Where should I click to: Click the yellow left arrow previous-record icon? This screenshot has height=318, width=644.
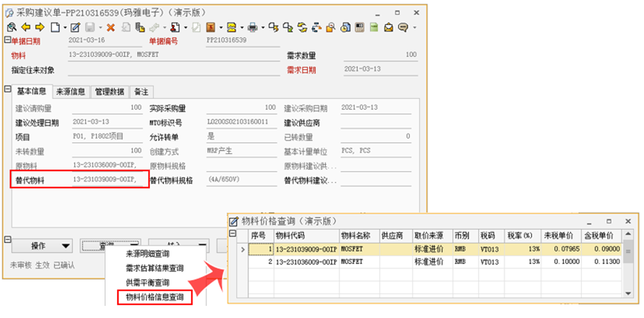coord(26,27)
